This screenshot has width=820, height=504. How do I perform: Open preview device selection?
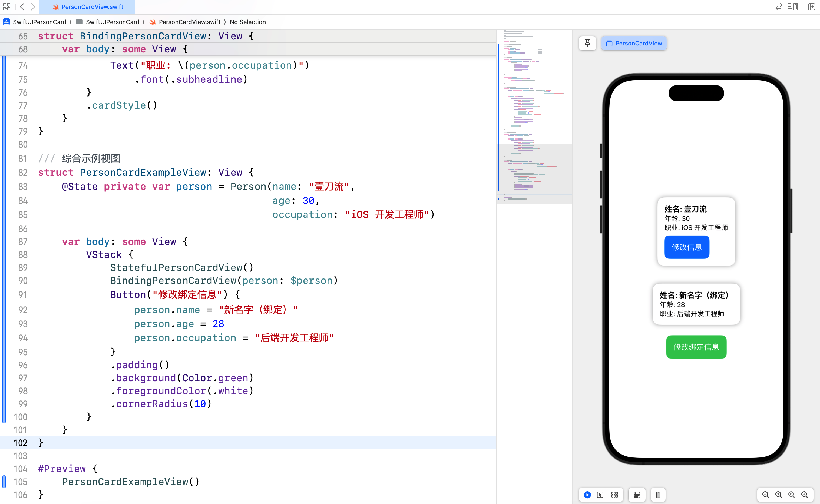[658, 495]
